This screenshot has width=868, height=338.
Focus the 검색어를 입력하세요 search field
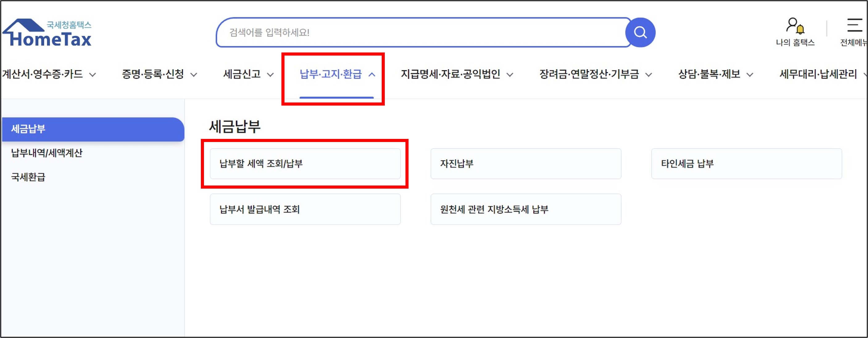click(424, 32)
